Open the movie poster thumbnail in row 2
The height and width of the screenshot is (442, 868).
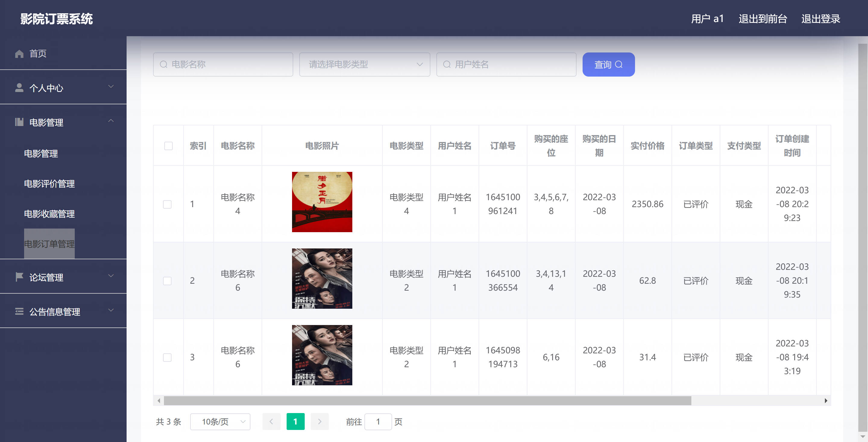(322, 279)
